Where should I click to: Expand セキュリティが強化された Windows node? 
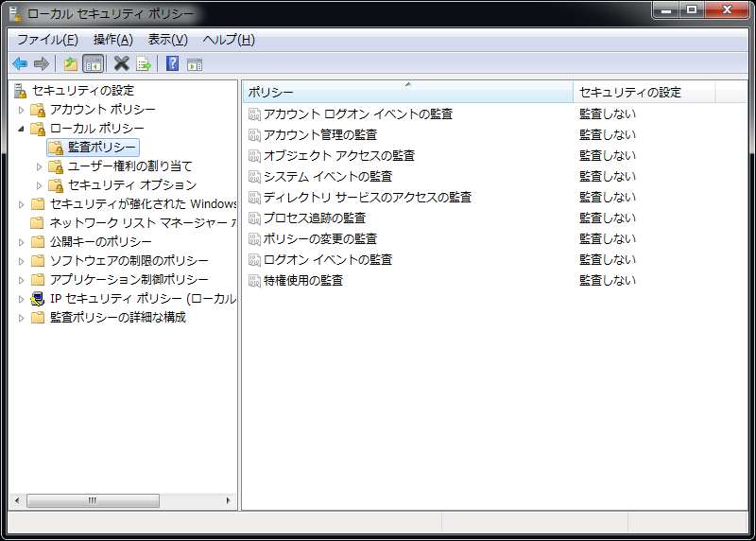[x=21, y=204]
